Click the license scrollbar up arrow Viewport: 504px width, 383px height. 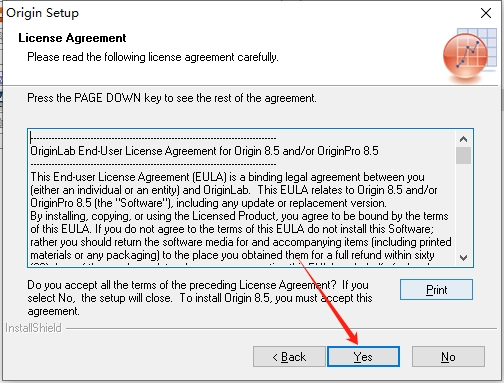coord(463,139)
